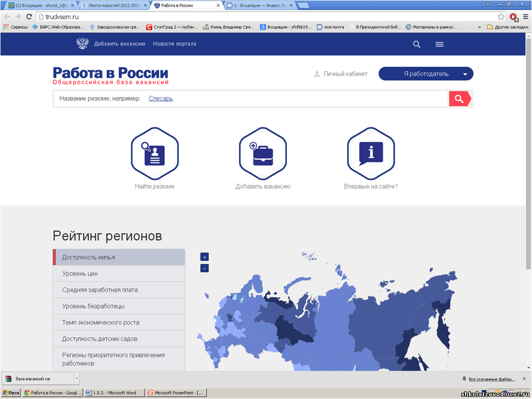Click the Работа в России logo
The width and height of the screenshot is (532, 399).
tap(111, 76)
